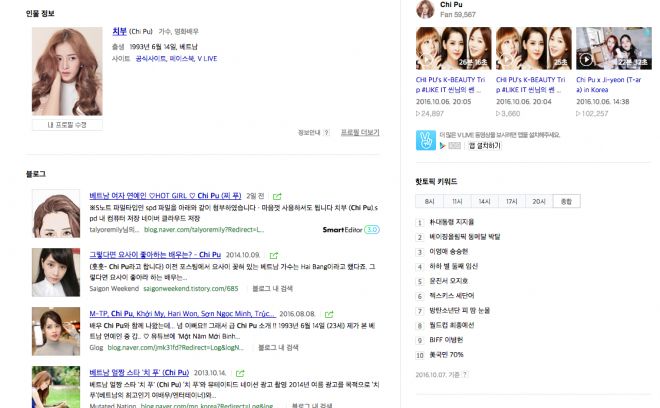The width and height of the screenshot is (660, 408).
Task: Expand 프로필 더보기 profile details
Action: 359,132
